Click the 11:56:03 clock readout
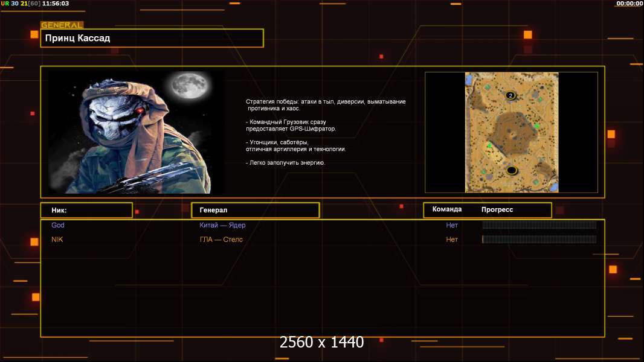This screenshot has height=362, width=644. [x=56, y=3]
